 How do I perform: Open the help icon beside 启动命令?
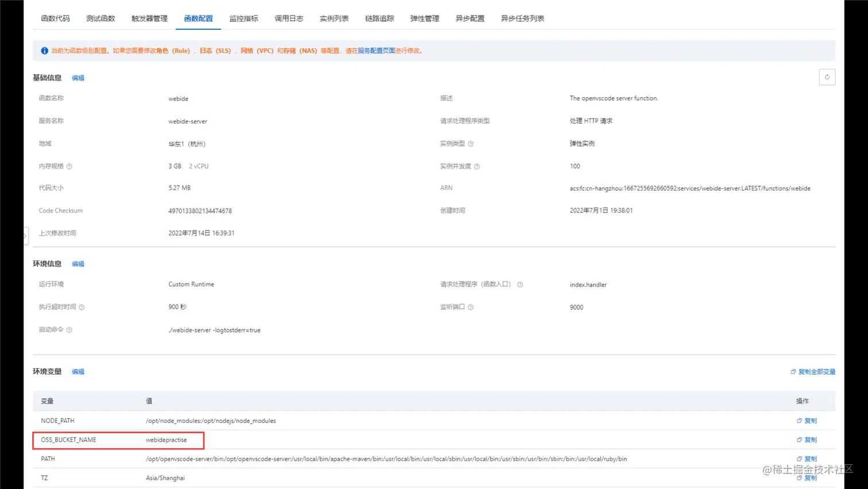[70, 330]
